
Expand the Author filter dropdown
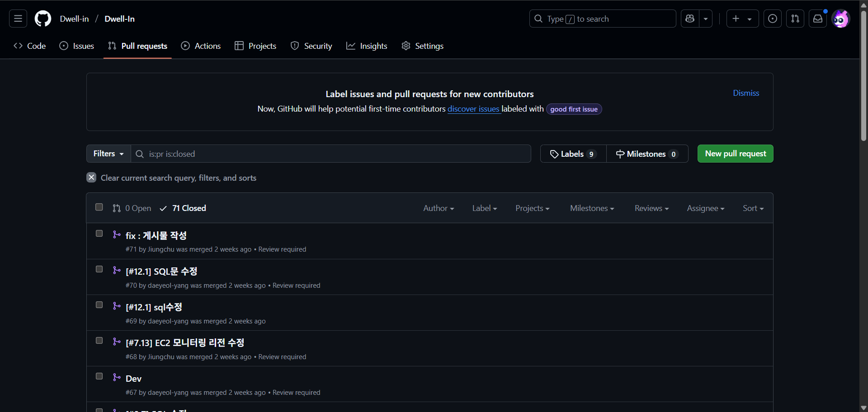[x=439, y=208]
